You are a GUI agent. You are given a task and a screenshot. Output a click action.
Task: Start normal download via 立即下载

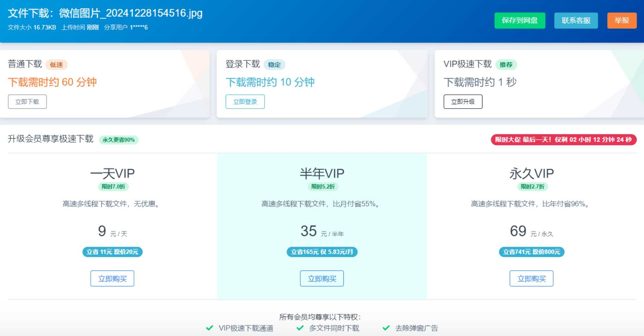(x=27, y=102)
